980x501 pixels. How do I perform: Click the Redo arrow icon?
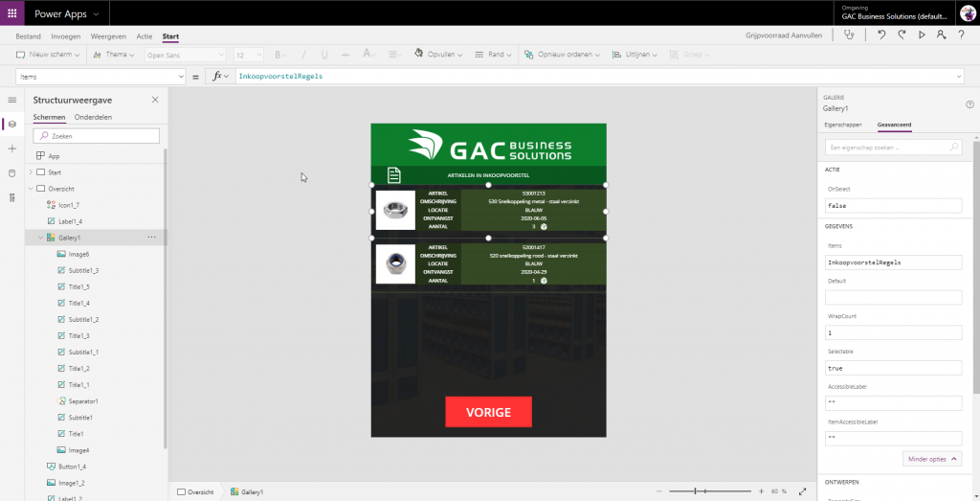(902, 35)
